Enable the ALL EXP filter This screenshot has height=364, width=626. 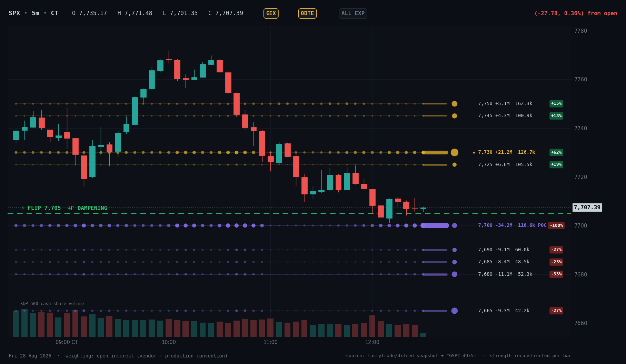point(353,13)
